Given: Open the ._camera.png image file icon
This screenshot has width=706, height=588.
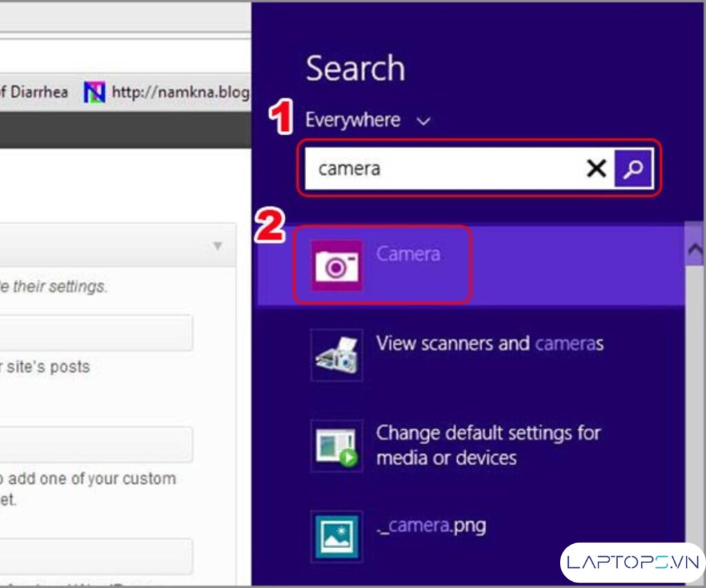Looking at the screenshot, I should coord(336,536).
